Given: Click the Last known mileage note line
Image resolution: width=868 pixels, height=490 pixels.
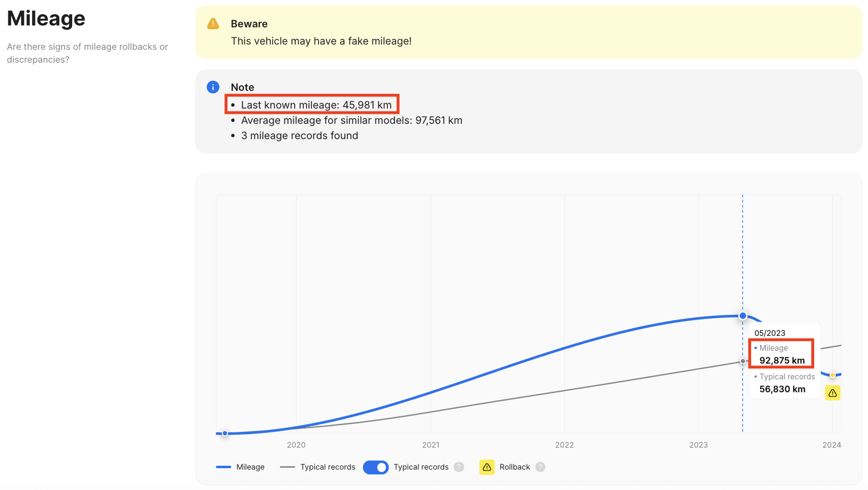Looking at the screenshot, I should click(316, 105).
